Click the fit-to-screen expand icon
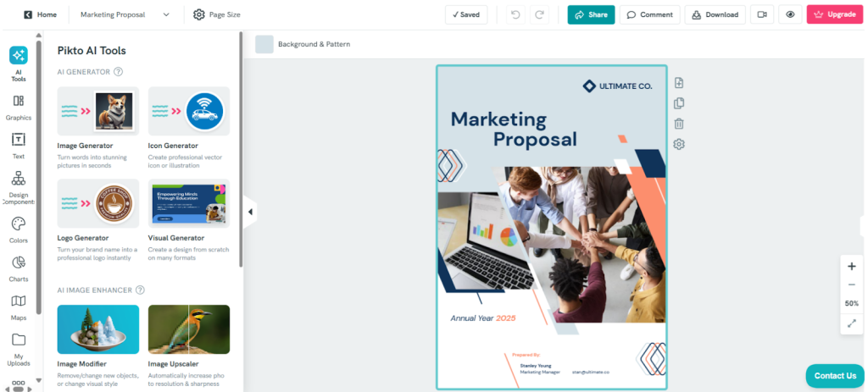The width and height of the screenshot is (868, 392). [x=851, y=323]
